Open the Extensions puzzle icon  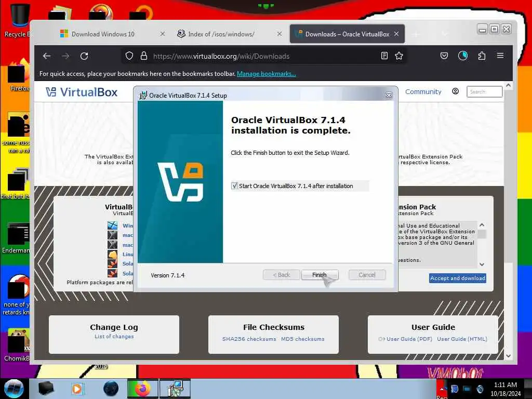point(482,56)
